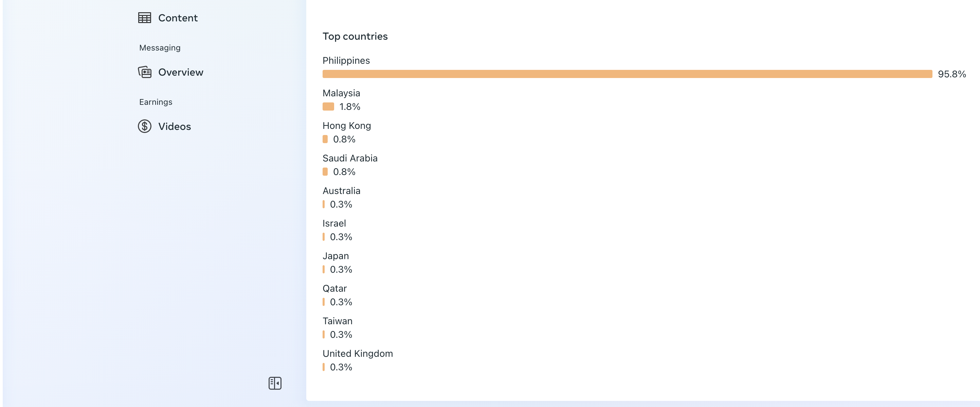Click the Content table icon
980x407 pixels.
[145, 18]
